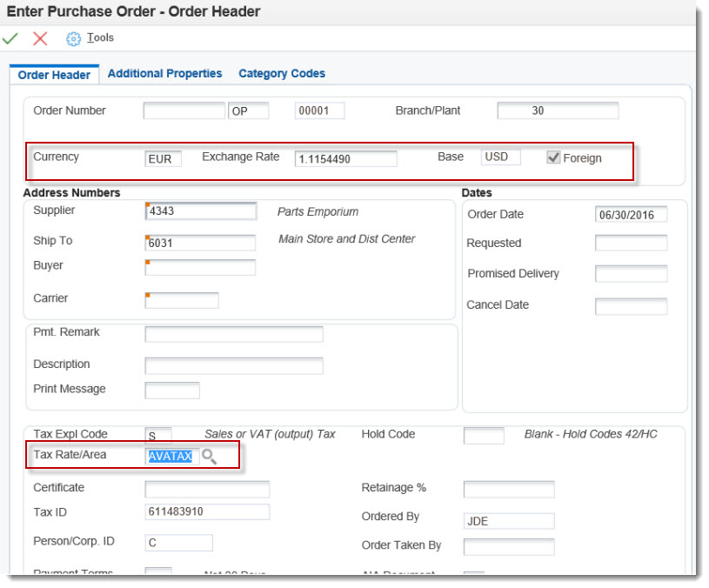This screenshot has height=588, width=709.
Task: Click the Buyer input field
Action: pyautogui.click(x=200, y=267)
